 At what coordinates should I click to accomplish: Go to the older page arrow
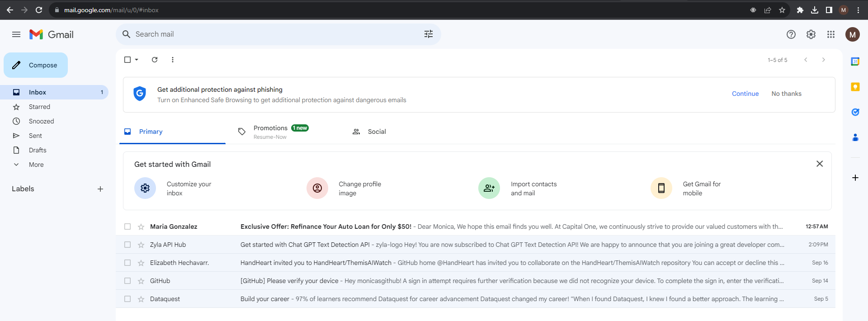[x=824, y=60]
